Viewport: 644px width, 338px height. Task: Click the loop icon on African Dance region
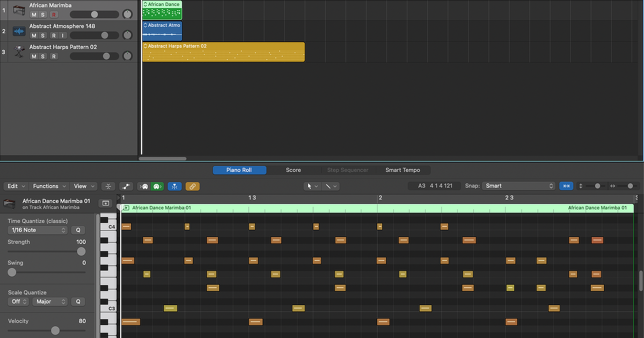145,4
